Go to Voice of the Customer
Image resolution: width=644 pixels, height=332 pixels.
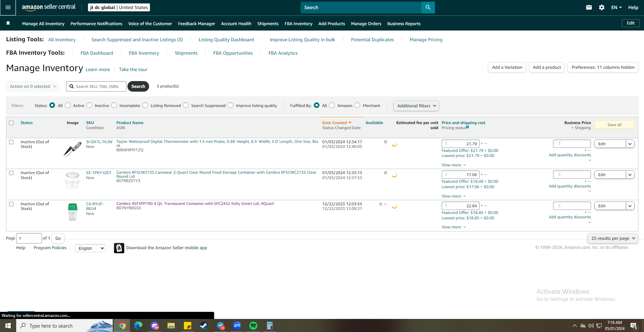tap(150, 23)
